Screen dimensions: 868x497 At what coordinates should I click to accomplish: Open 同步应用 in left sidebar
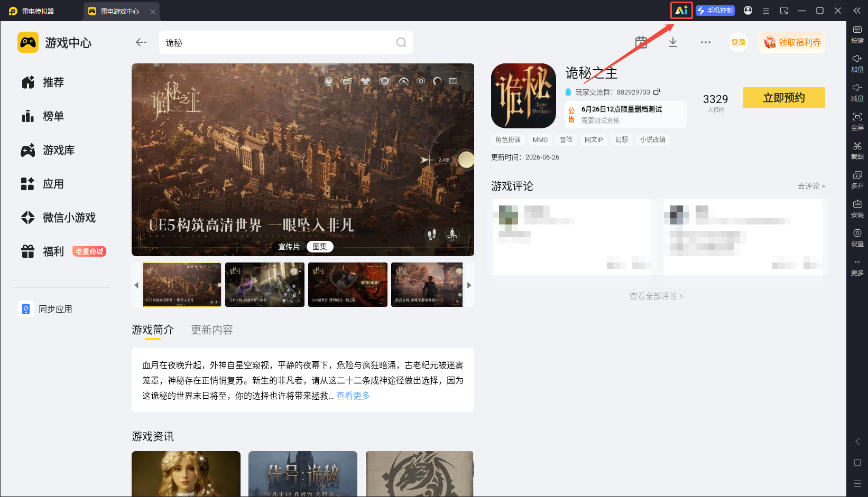click(46, 309)
